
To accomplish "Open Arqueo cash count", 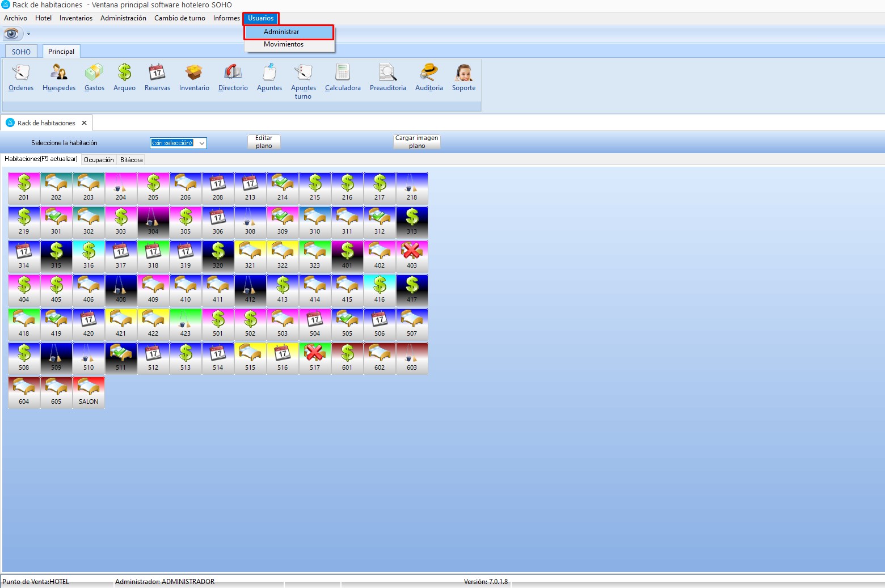I will coord(124,77).
